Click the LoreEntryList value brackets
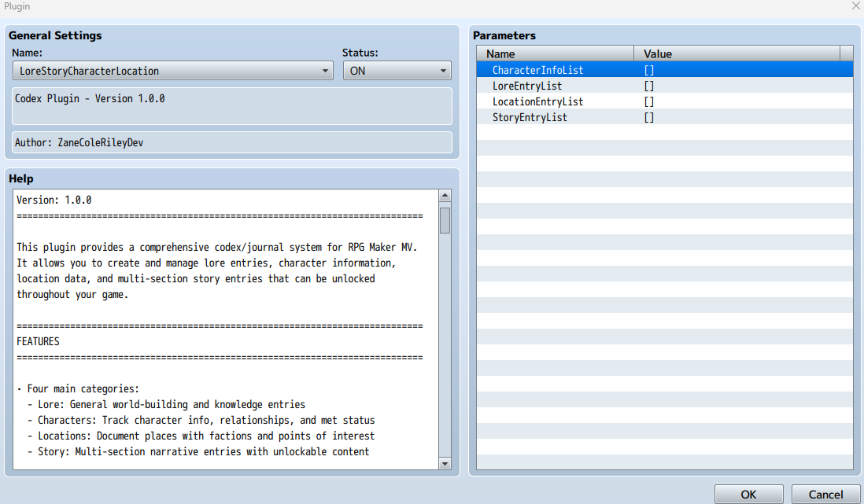 point(649,86)
